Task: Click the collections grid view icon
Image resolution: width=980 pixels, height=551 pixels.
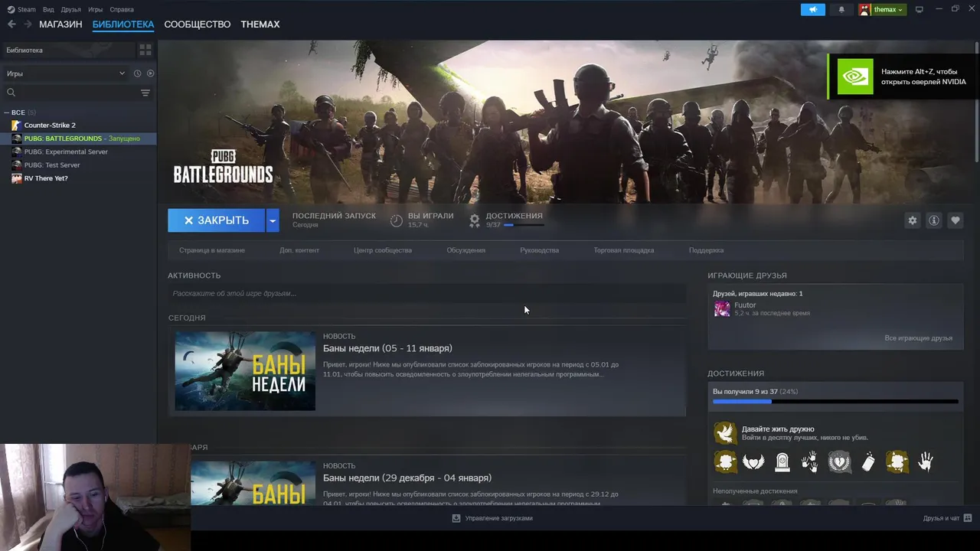Action: pyautogui.click(x=145, y=51)
